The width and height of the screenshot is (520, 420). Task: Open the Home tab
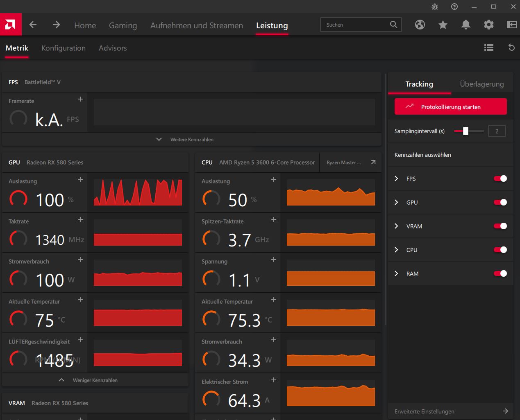point(85,25)
